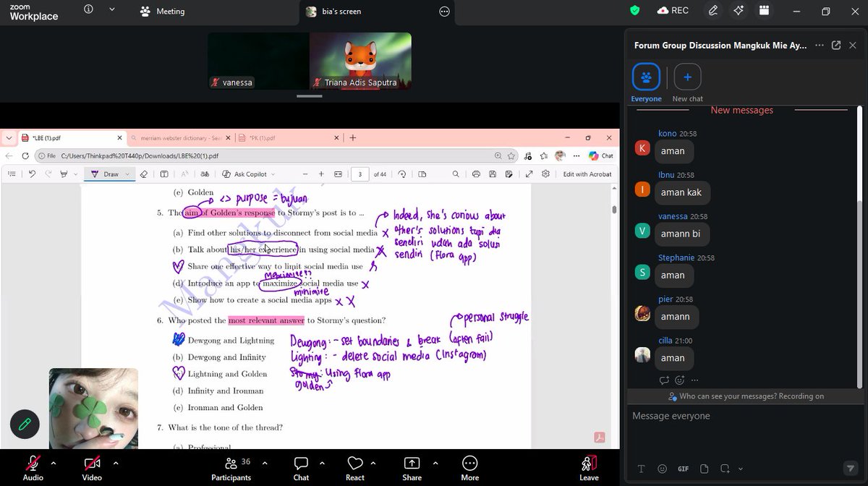This screenshot has height=486, width=868.
Task: Open the annotation pen icon in Zoom header
Action: 713,10
